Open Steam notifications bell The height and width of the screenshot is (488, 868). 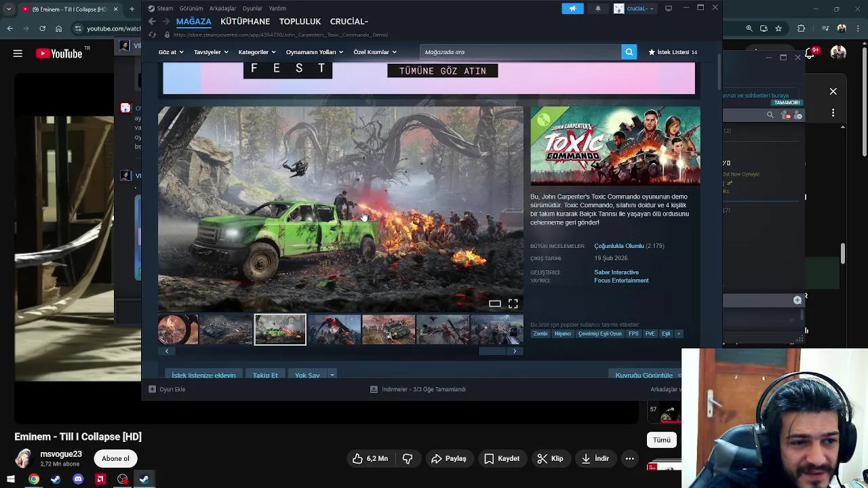[598, 8]
